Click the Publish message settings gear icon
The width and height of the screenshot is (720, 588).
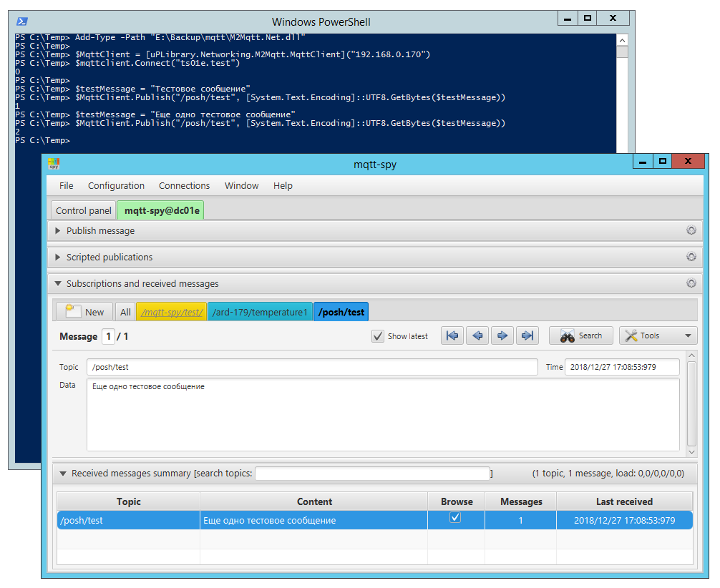[x=691, y=230]
